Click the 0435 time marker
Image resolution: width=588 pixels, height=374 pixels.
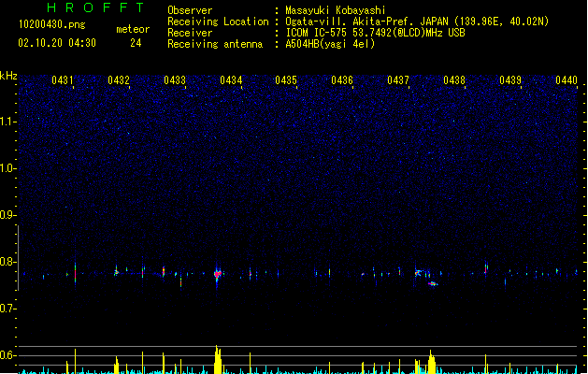[286, 80]
